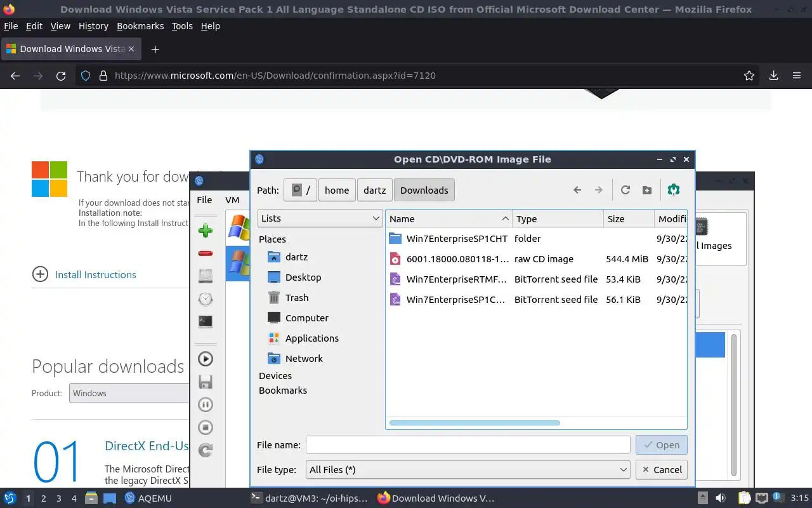This screenshot has height=508, width=812.
Task: Reload the Firefox page
Action: [61, 76]
